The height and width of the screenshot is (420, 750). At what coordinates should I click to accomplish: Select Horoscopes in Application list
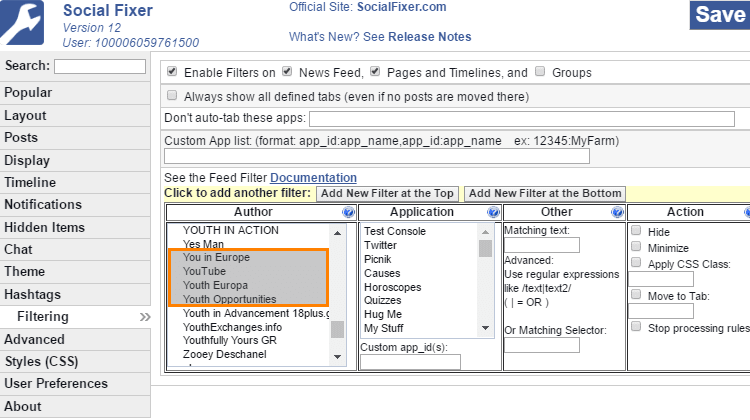[x=393, y=287]
